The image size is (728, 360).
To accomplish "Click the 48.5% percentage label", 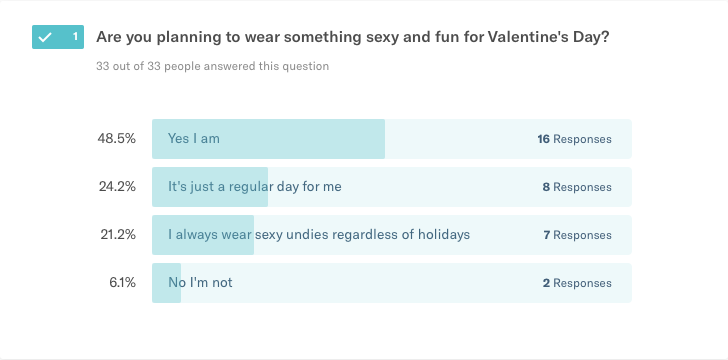I will [x=117, y=138].
